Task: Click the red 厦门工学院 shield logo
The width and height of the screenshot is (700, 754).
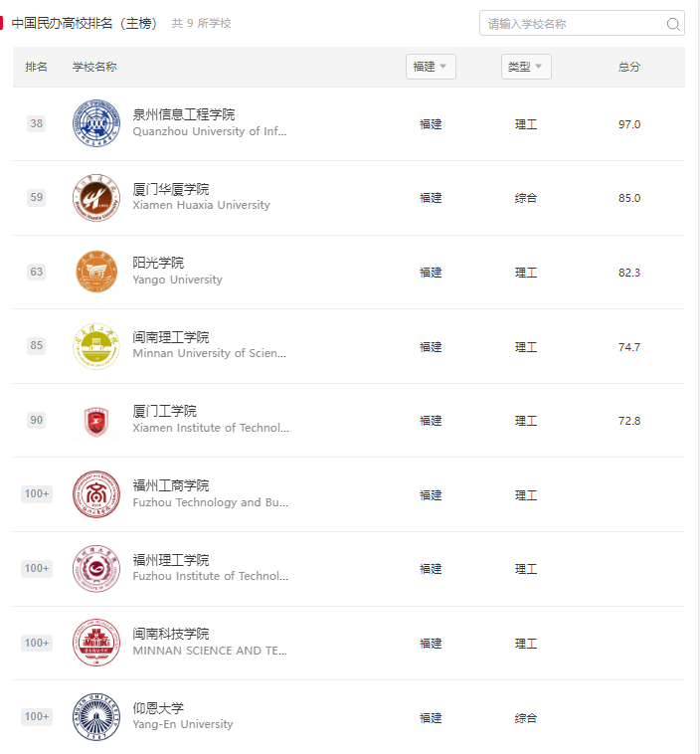Action: point(96,421)
